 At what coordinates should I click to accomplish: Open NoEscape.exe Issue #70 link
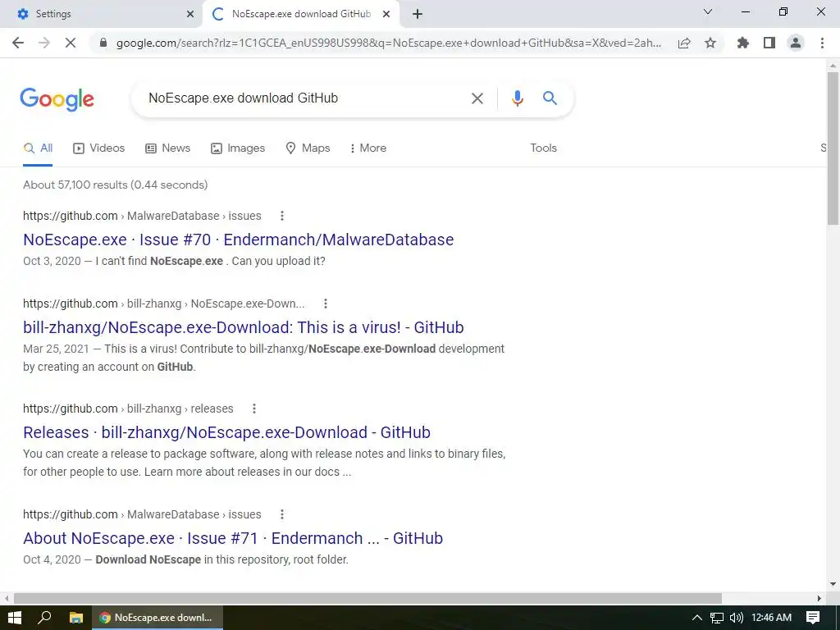[239, 240]
